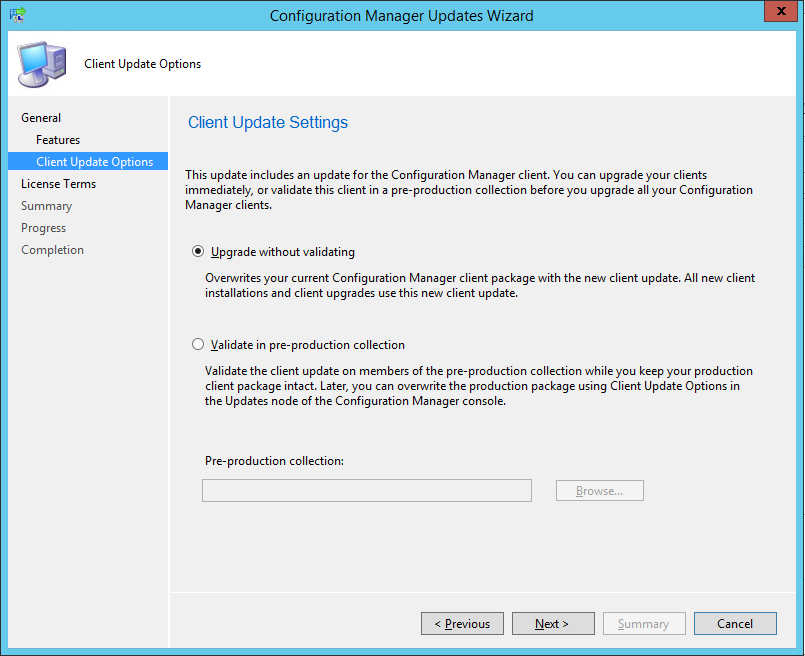Image resolution: width=805 pixels, height=656 pixels.
Task: Cancel the updates wizard
Action: pyautogui.click(x=735, y=623)
